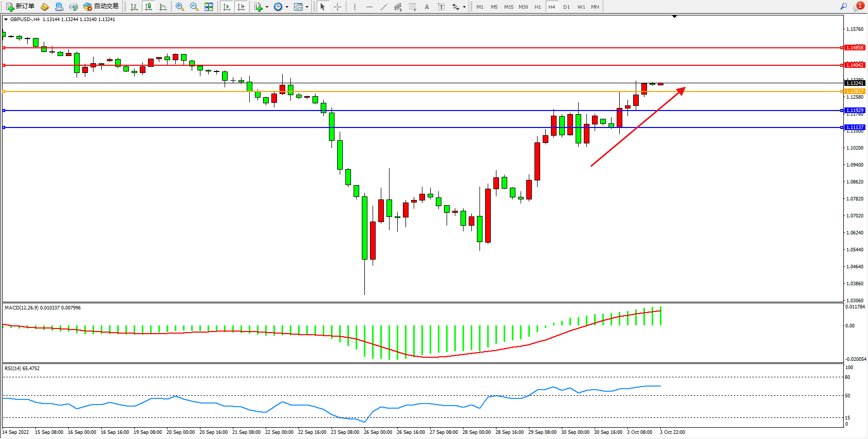Switch to the D1 timeframe
868x439 pixels.
point(566,7)
